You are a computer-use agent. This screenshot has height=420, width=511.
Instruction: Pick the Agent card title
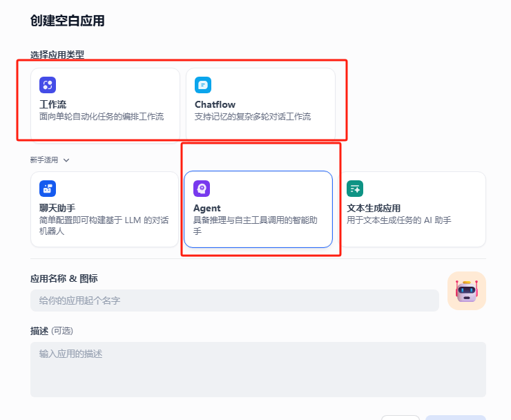click(x=207, y=208)
